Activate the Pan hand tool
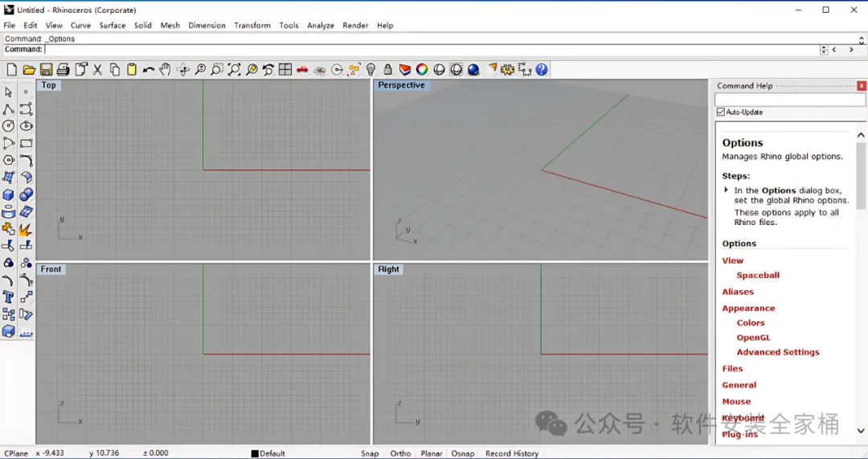The width and height of the screenshot is (868, 459). point(165,69)
